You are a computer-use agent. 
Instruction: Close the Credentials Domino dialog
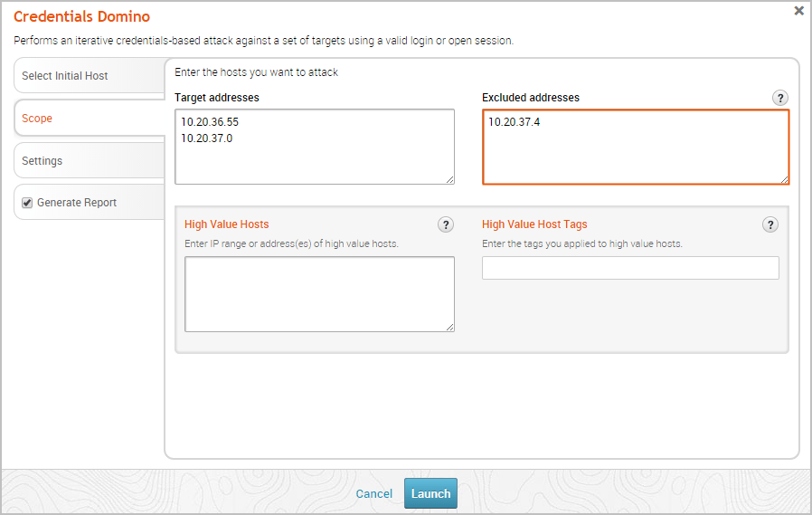[x=798, y=11]
